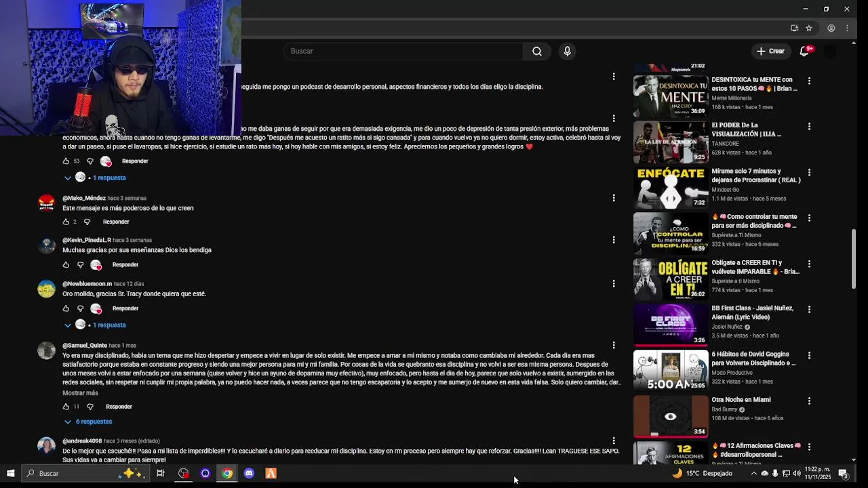Open menu for BB First Class video
The image size is (868, 488).
809,309
